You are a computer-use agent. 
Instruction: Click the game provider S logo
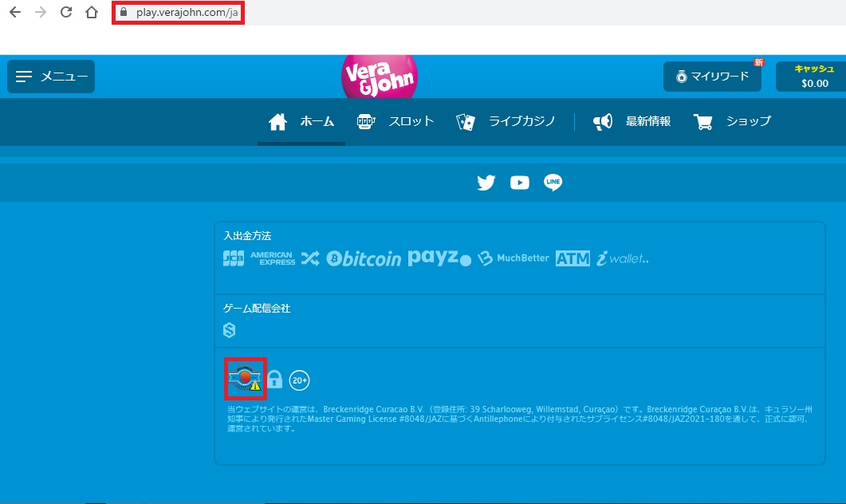coord(230,330)
